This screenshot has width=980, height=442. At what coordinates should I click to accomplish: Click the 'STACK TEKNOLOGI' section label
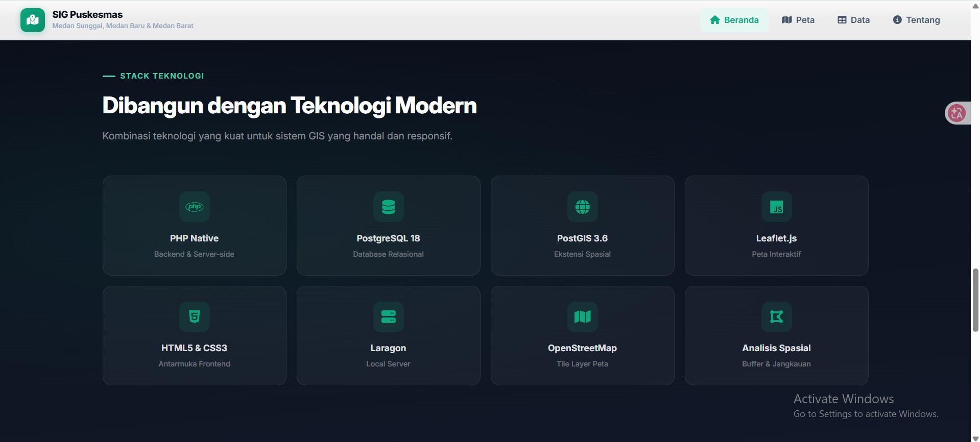[162, 76]
